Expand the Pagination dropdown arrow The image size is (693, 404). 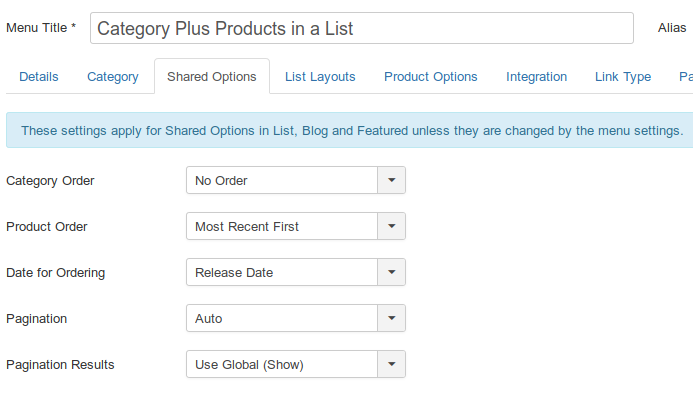coord(391,319)
